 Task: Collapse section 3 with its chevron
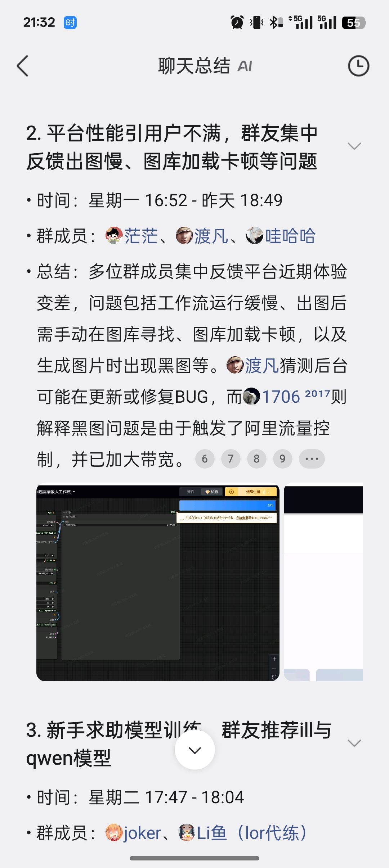[x=354, y=743]
